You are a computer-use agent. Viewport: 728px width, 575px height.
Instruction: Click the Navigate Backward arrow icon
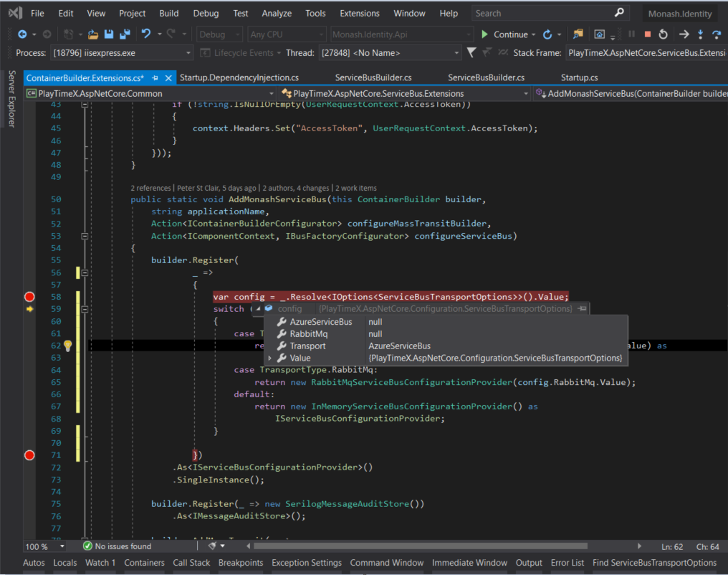tap(21, 34)
